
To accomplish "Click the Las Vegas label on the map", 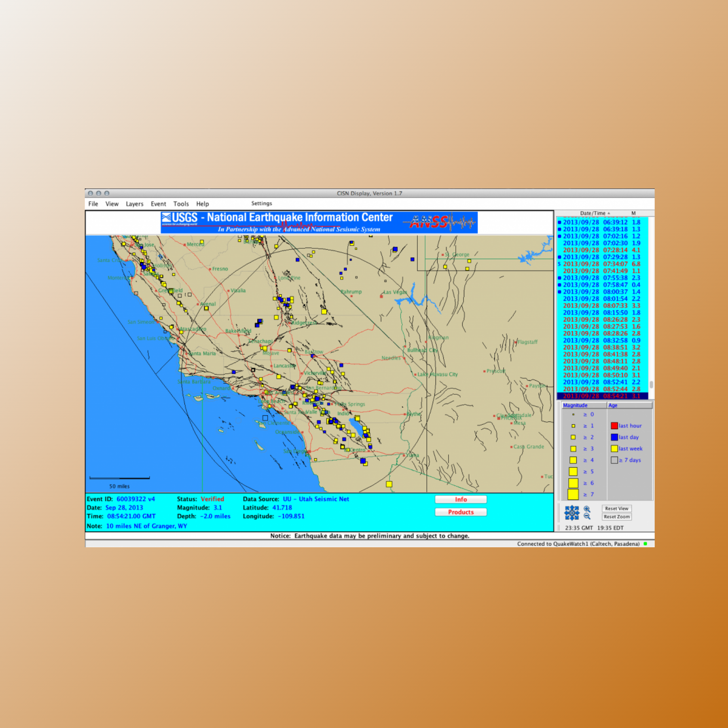I will (395, 292).
